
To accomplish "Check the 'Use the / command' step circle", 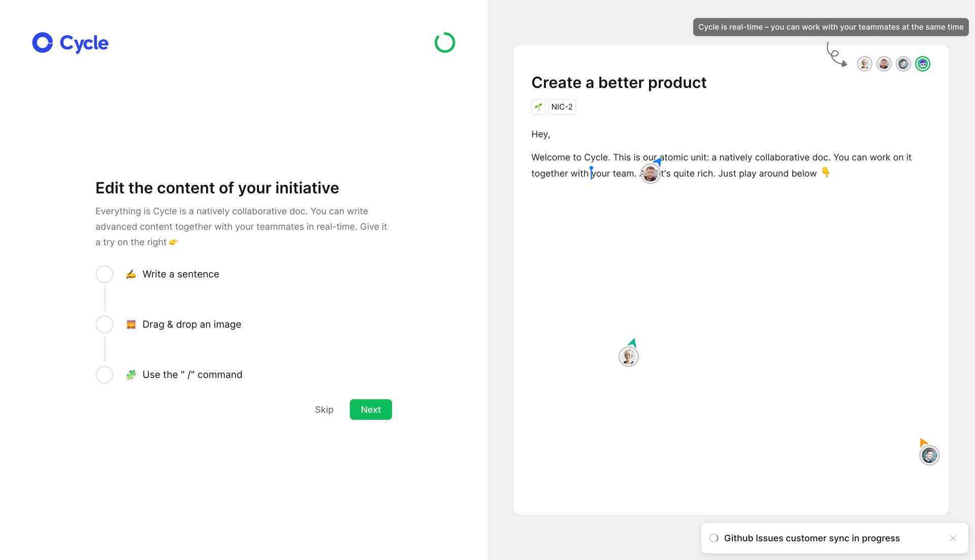I will point(104,375).
